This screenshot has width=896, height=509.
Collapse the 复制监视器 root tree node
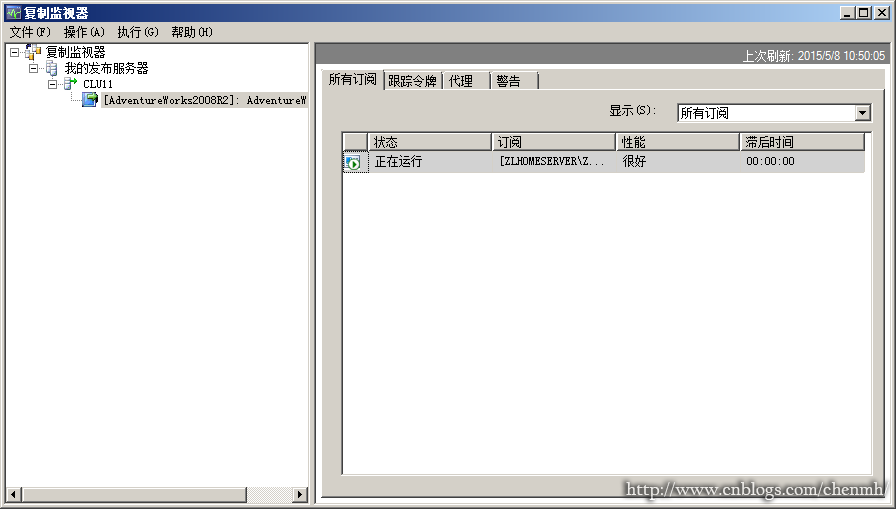point(14,52)
